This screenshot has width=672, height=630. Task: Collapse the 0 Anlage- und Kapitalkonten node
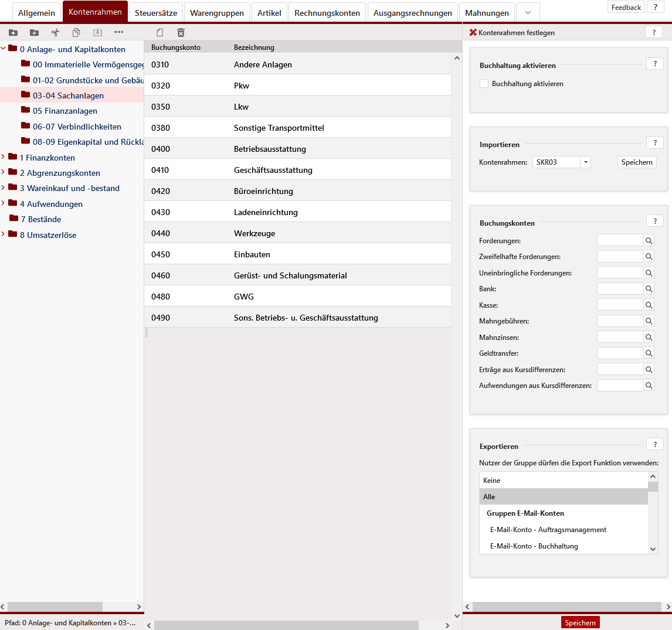point(4,49)
